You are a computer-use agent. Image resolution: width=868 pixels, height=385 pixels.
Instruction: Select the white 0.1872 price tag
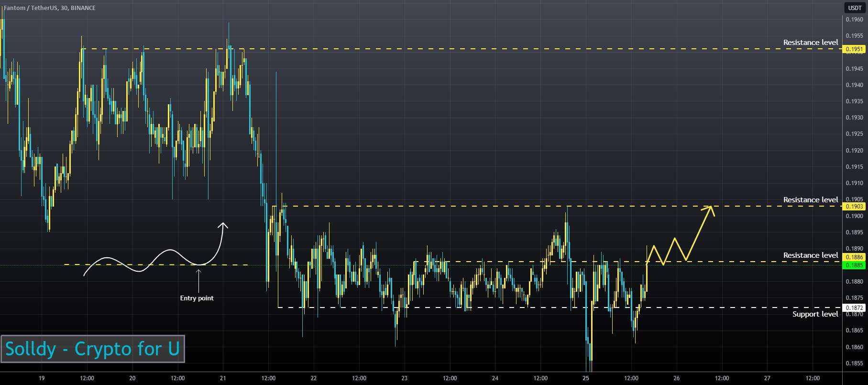pyautogui.click(x=854, y=308)
